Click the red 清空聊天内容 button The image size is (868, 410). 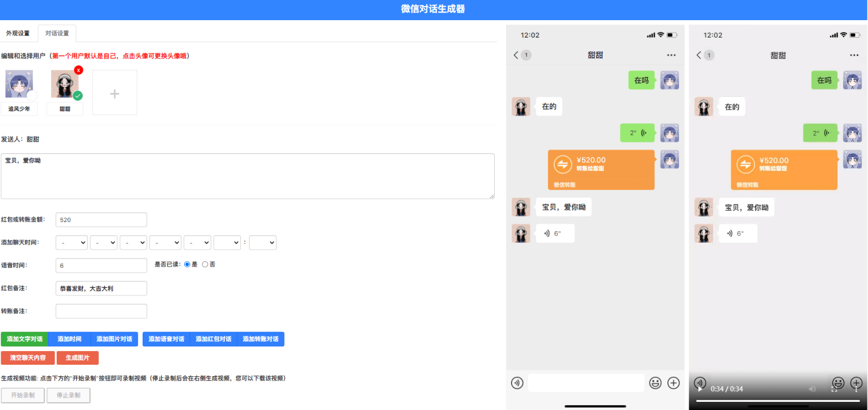(28, 358)
